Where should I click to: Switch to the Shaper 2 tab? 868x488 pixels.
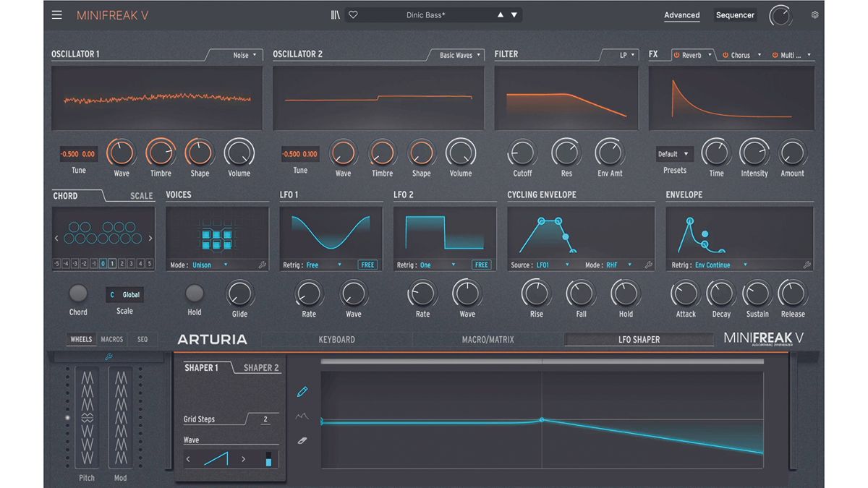[x=260, y=367]
